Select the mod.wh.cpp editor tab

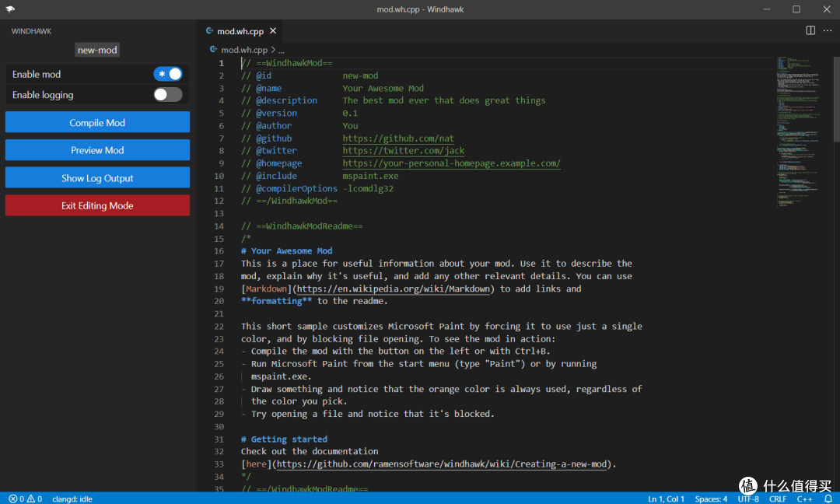tap(240, 31)
